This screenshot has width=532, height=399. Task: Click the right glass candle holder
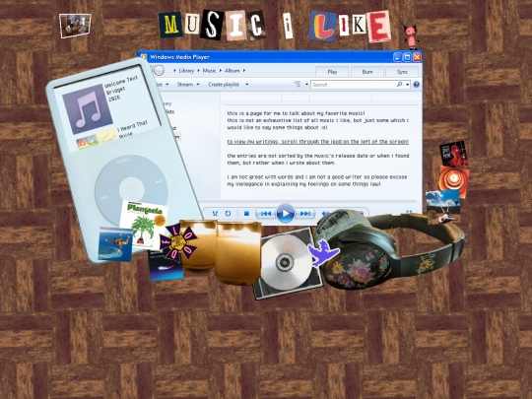click(x=238, y=252)
